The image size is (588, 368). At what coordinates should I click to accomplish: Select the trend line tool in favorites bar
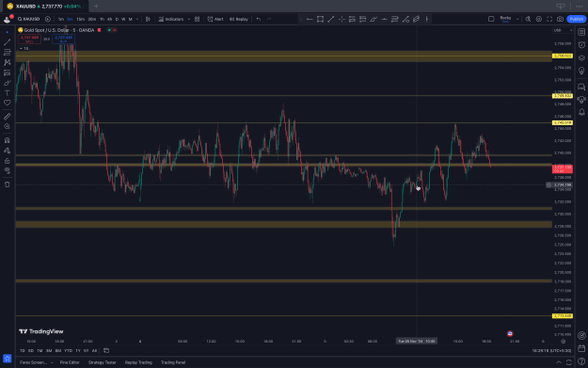[331, 19]
